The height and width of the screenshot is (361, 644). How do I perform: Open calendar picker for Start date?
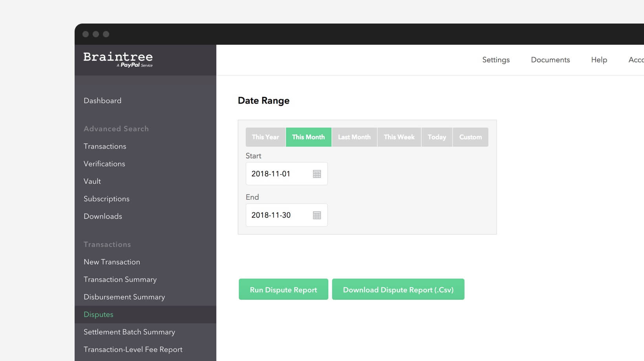317,174
